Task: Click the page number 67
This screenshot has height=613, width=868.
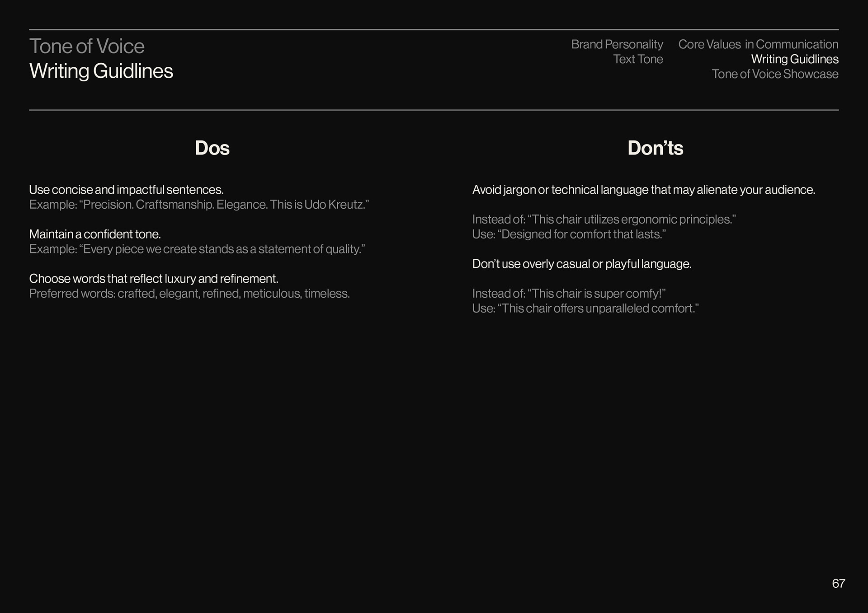Action: 838,584
